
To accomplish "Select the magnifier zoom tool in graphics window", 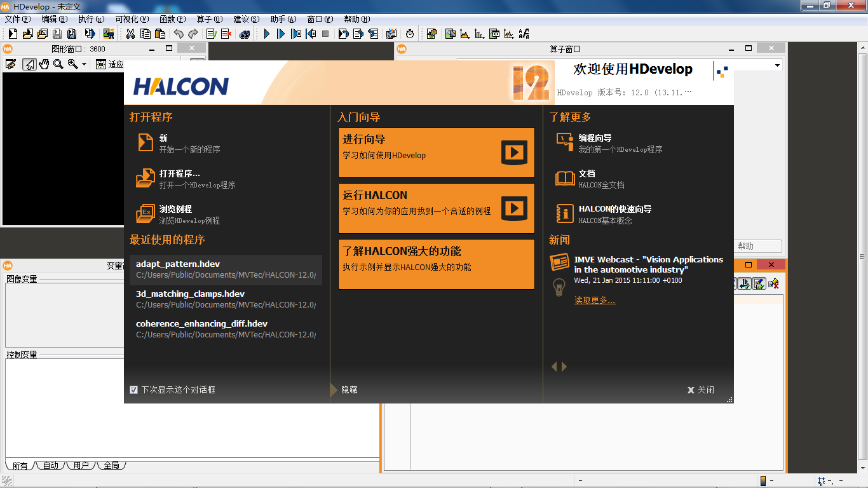I will click(58, 64).
